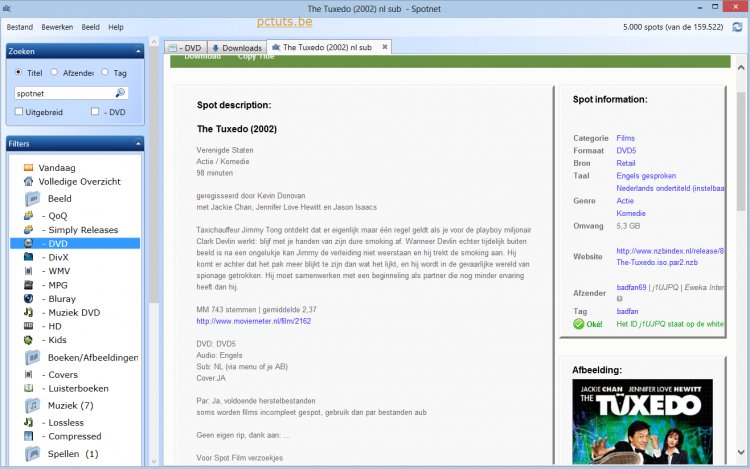Click in the search text field
The image size is (750, 469).
pos(62,92)
